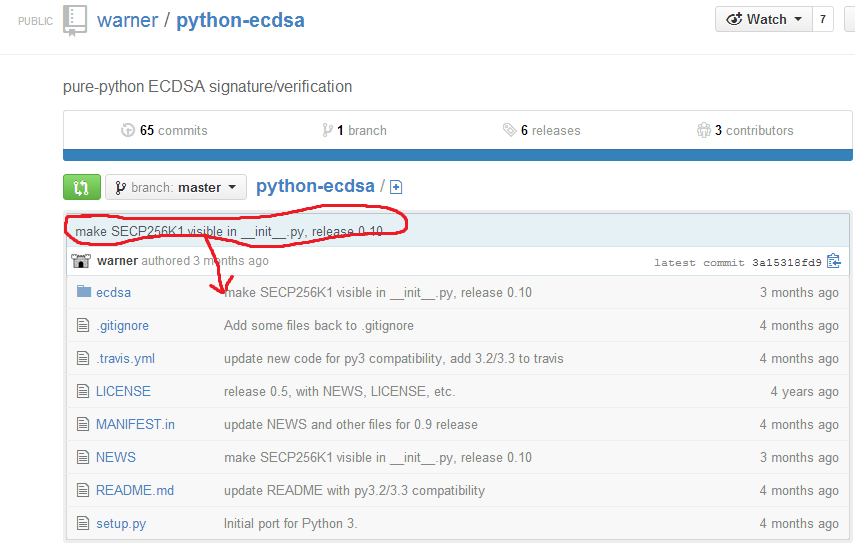This screenshot has height=550, width=855.
Task: Click the releases tag icon
Action: 509,130
